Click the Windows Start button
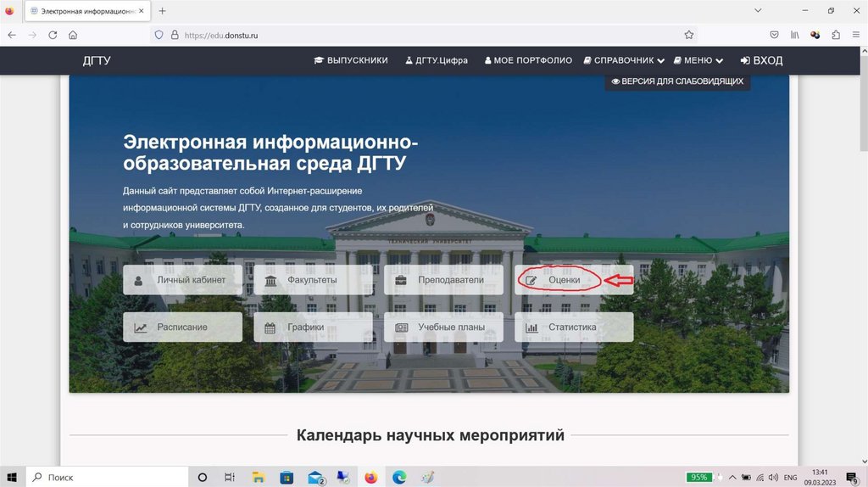The width and height of the screenshot is (868, 487). (12, 477)
